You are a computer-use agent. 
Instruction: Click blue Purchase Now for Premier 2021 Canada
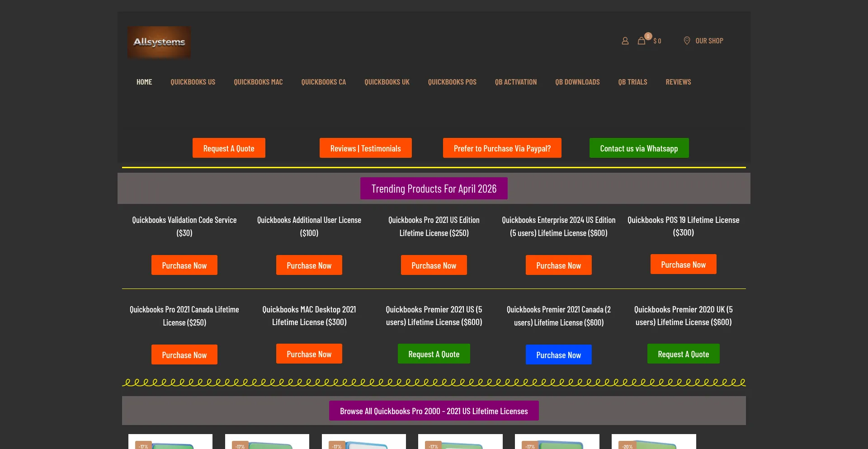click(559, 354)
